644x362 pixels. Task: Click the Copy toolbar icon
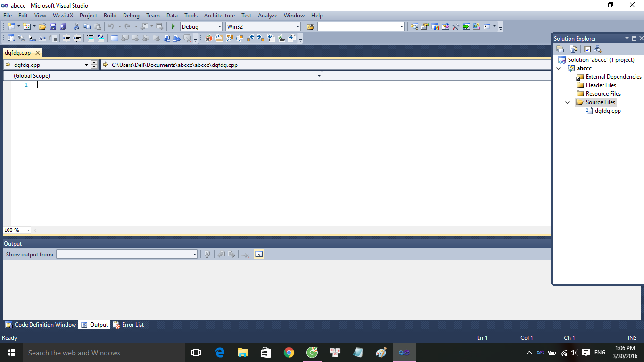click(87, 27)
